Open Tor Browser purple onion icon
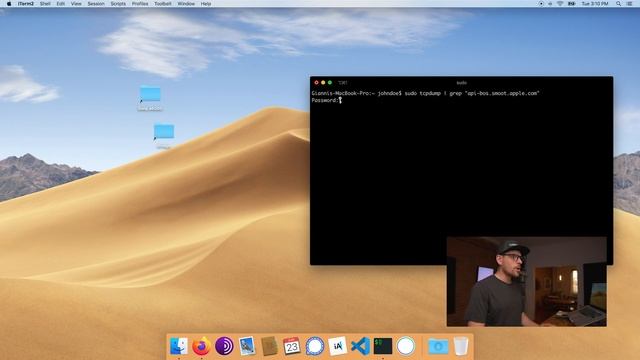 [x=224, y=346]
